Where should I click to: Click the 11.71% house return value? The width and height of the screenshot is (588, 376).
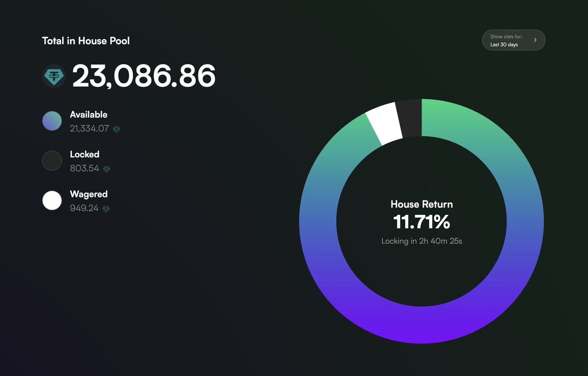point(422,222)
